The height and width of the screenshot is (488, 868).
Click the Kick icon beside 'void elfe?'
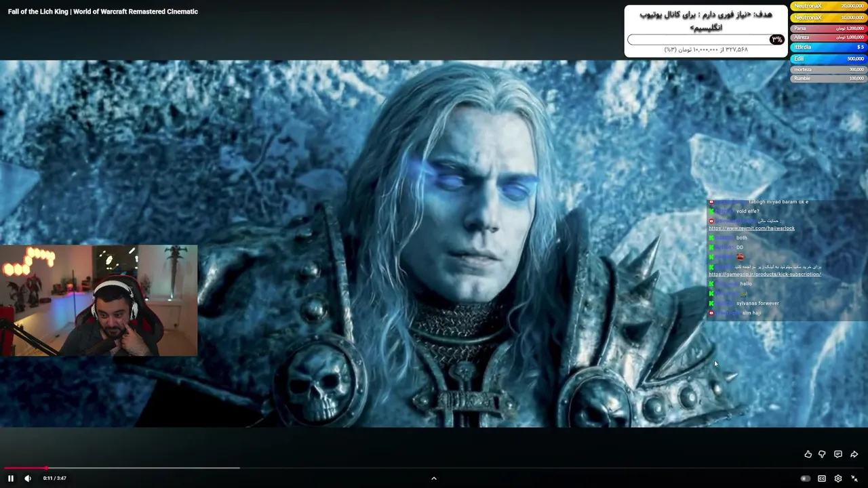(711, 211)
